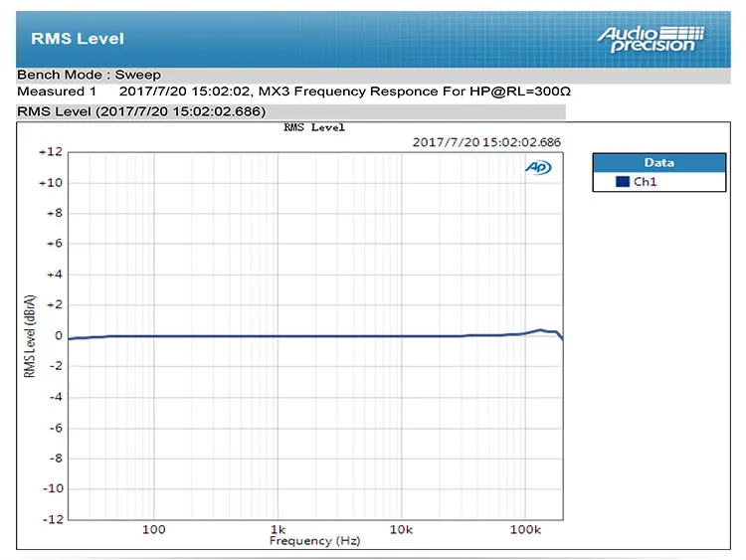This screenshot has height=560, width=746.
Task: Click the -10 y-axis label
Action: (53, 488)
